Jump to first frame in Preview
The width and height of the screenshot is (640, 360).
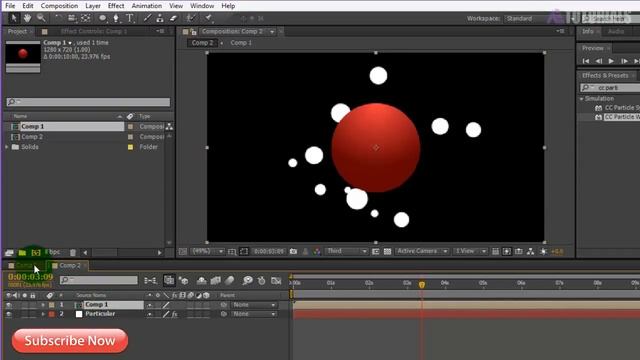tap(586, 61)
